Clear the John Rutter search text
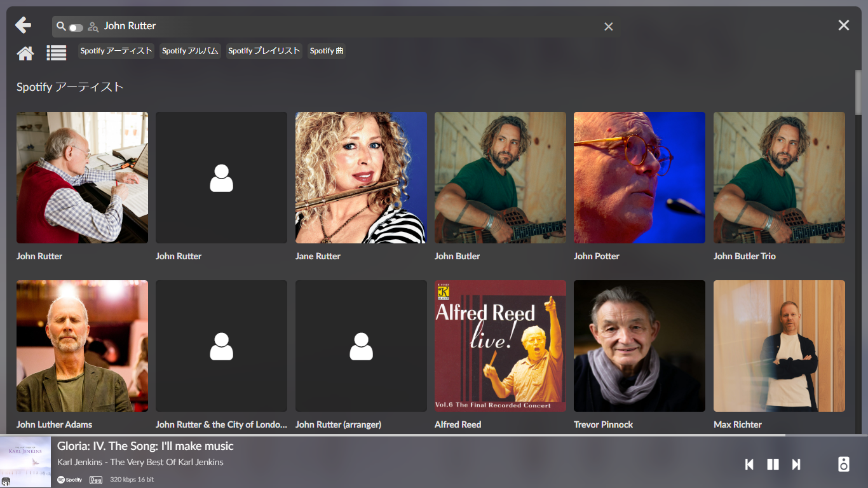The height and width of the screenshot is (488, 868). pos(608,27)
